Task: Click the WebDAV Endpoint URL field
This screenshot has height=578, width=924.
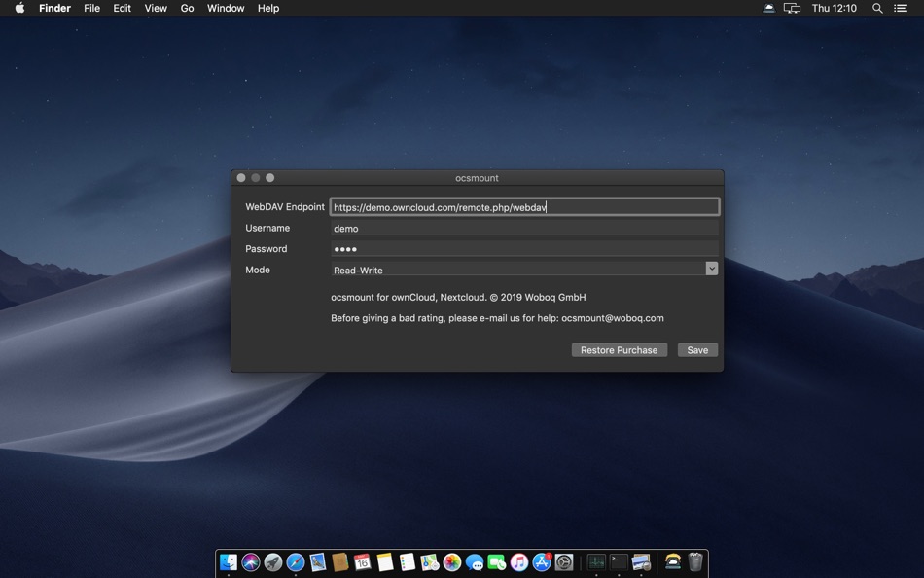Action: (524, 207)
